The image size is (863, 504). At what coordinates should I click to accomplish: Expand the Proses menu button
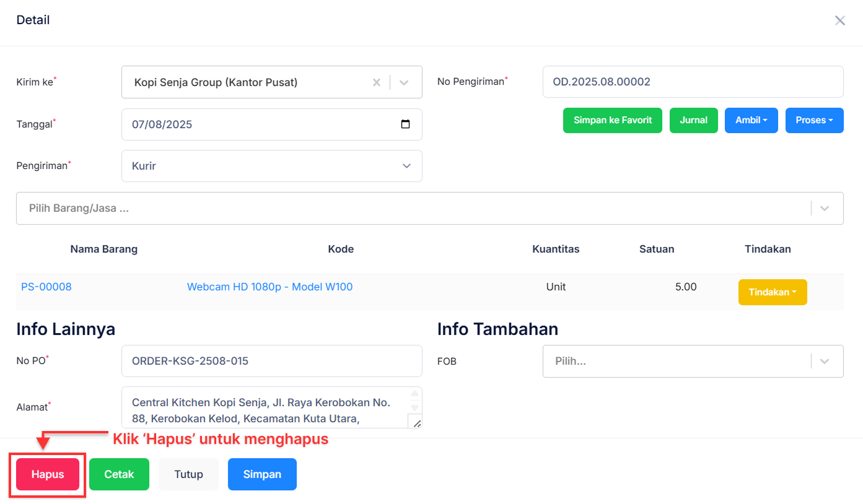[x=814, y=120]
